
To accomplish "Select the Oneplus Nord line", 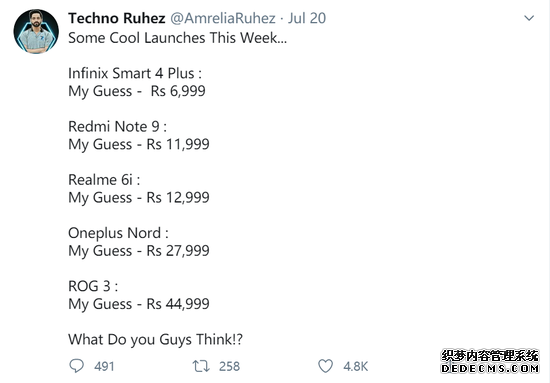I will [118, 233].
